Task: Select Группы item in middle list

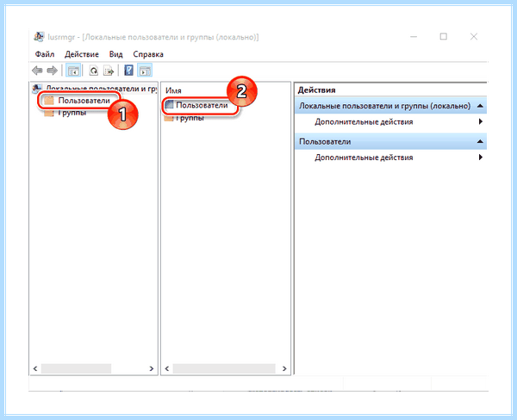Action: (184, 118)
